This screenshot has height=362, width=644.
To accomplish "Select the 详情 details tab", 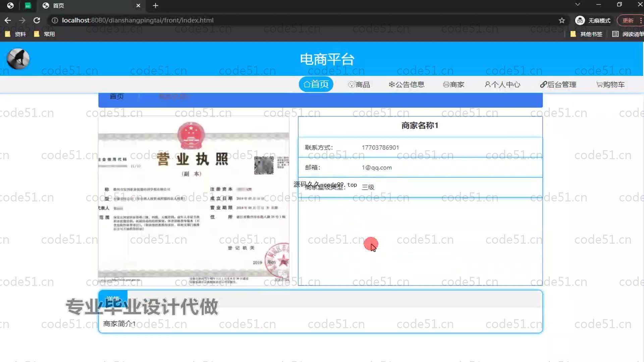I will (x=113, y=299).
